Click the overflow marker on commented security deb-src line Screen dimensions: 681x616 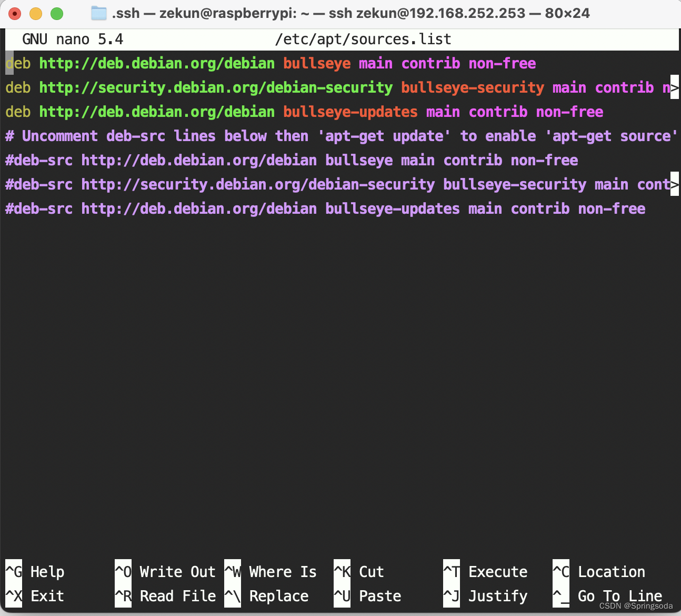point(674,184)
